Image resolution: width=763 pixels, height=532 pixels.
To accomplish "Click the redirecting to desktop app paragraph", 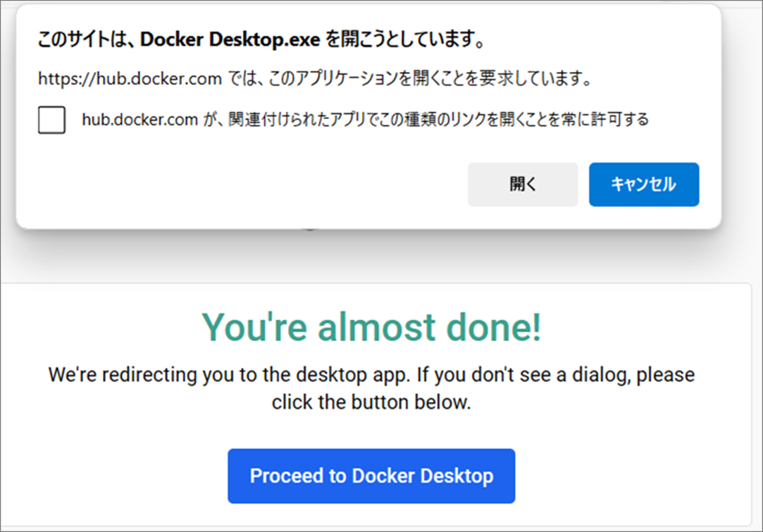I will [x=371, y=388].
